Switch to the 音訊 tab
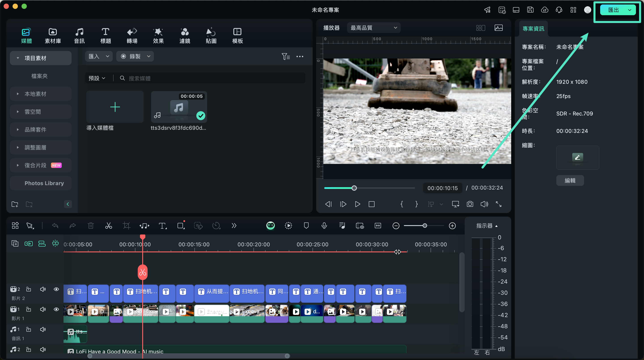 coord(79,36)
